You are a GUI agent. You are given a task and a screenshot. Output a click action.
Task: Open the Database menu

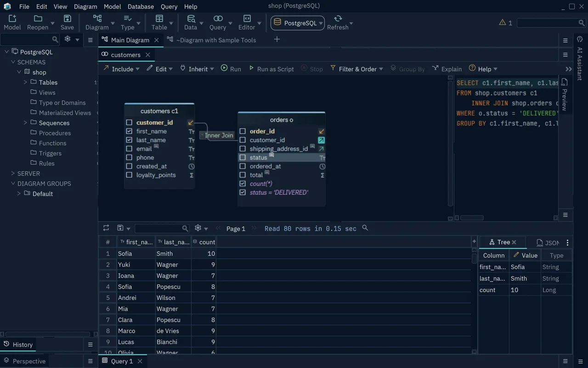(x=141, y=6)
